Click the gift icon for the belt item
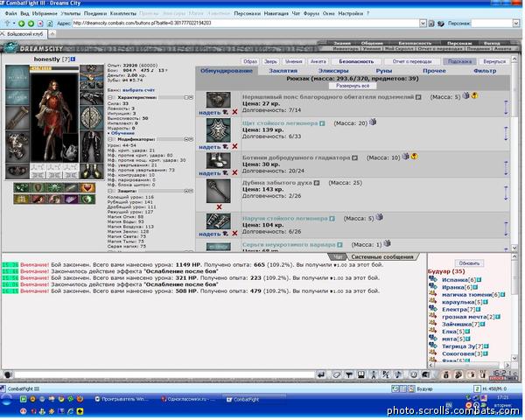Viewport: 525px width, 420px height. 465,95
